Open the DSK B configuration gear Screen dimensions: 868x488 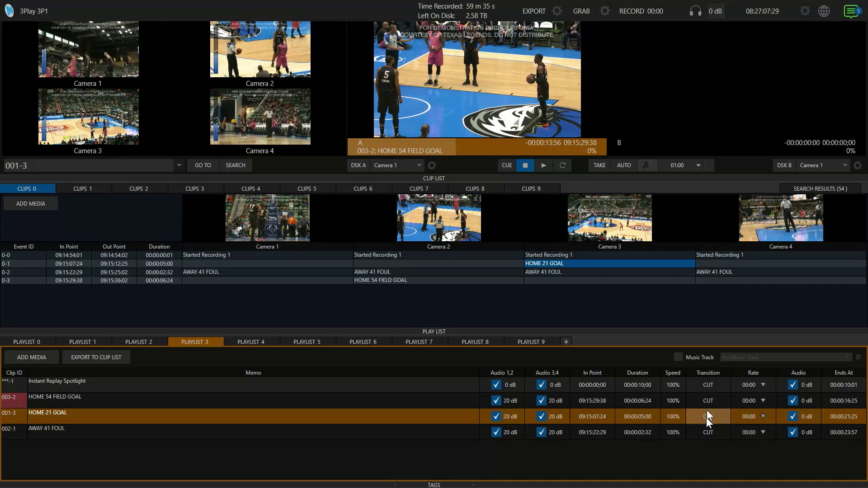pyautogui.click(x=858, y=165)
